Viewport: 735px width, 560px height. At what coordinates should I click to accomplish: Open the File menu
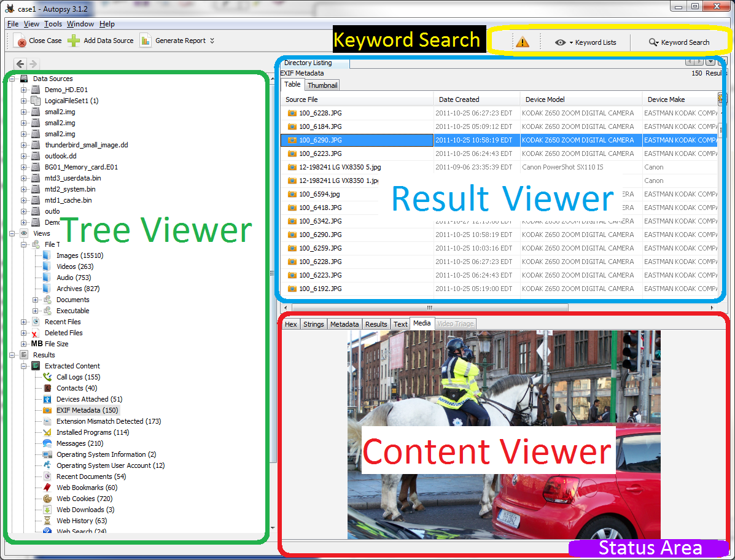13,24
